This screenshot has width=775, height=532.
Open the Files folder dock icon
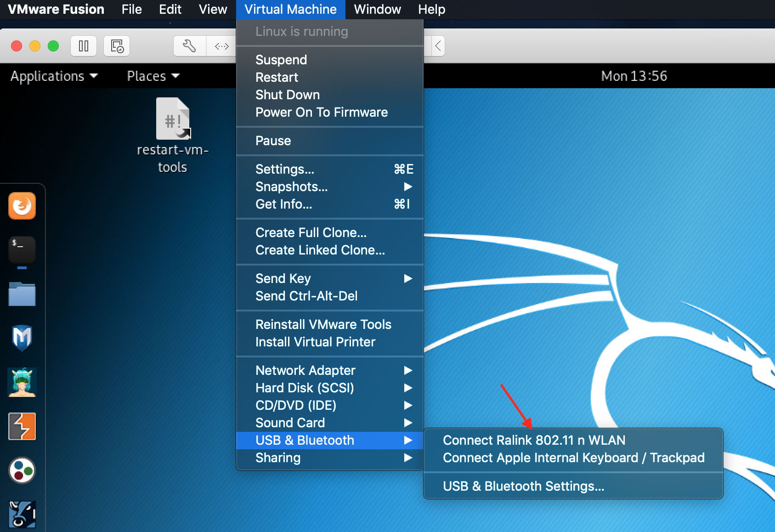click(22, 294)
